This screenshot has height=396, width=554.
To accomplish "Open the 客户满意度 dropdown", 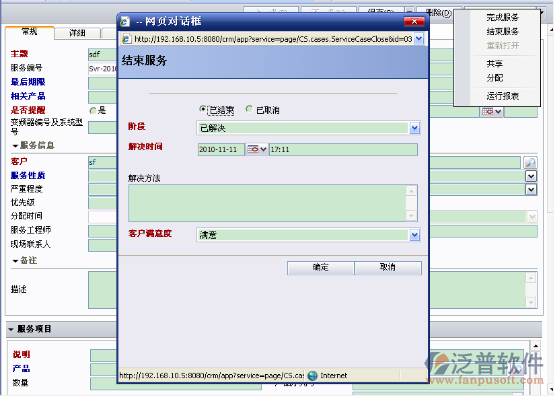I will pyautogui.click(x=414, y=235).
